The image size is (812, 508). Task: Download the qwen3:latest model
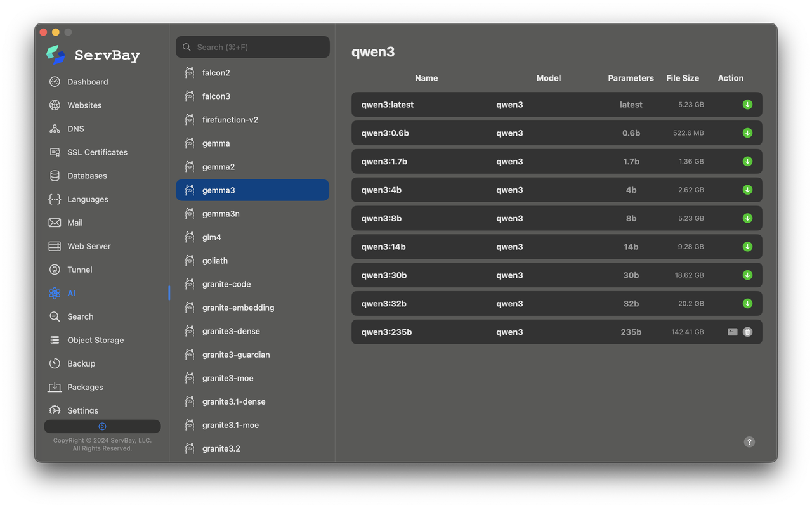(747, 105)
